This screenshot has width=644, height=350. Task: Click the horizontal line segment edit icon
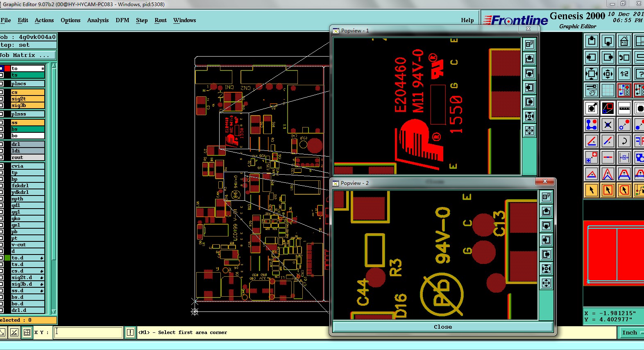(608, 157)
